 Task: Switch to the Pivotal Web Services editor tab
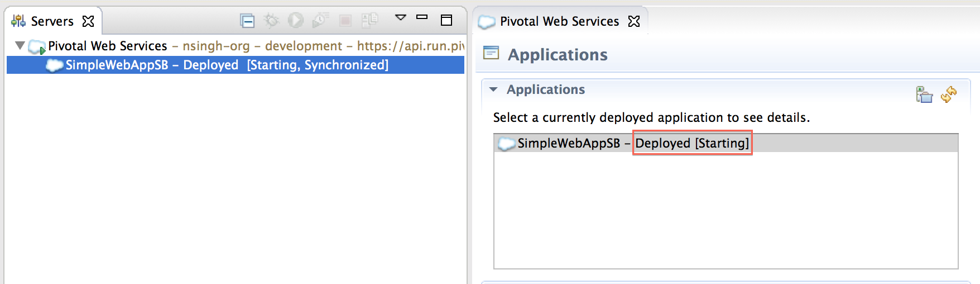pyautogui.click(x=559, y=21)
